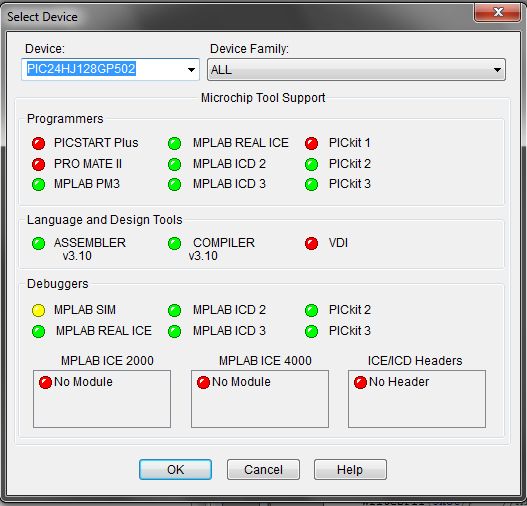Click the PICkit 1 label
The image size is (527, 506).
tap(350, 143)
